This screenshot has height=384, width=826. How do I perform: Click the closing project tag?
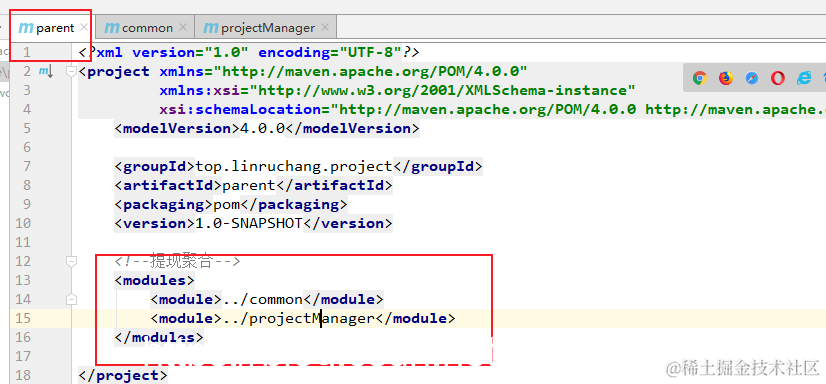123,375
